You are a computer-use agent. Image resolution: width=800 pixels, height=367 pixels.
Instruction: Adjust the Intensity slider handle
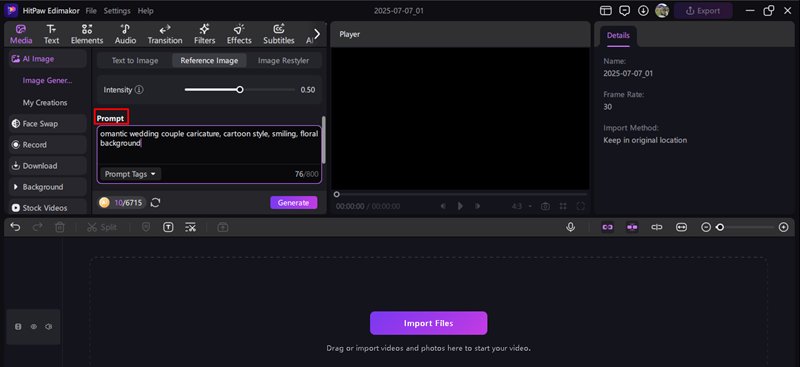pos(240,90)
